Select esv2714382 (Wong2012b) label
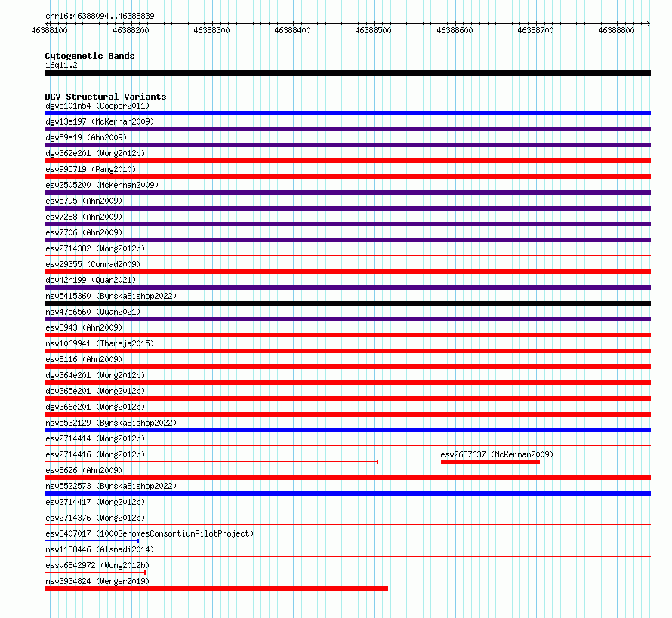Screen dimensions: 672x618 click(x=95, y=248)
